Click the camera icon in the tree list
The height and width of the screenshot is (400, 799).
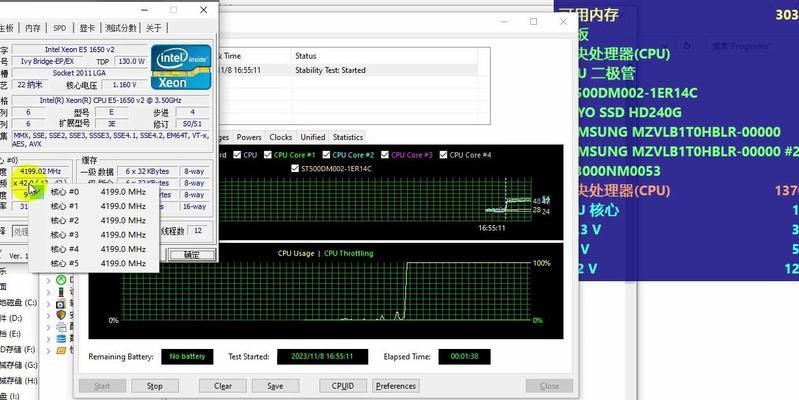[x=61, y=304]
